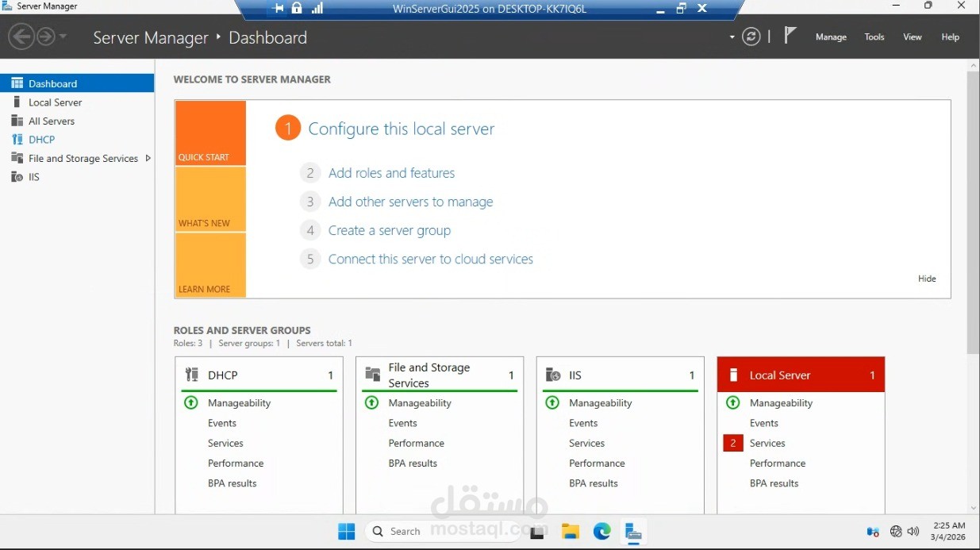980x550 pixels.
Task: Click the Learn More tile
Action: coord(210,265)
